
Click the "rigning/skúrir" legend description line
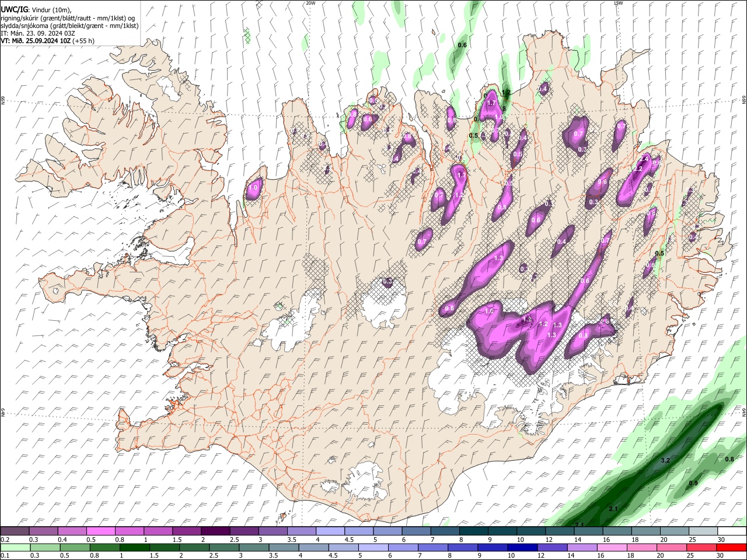(x=68, y=18)
